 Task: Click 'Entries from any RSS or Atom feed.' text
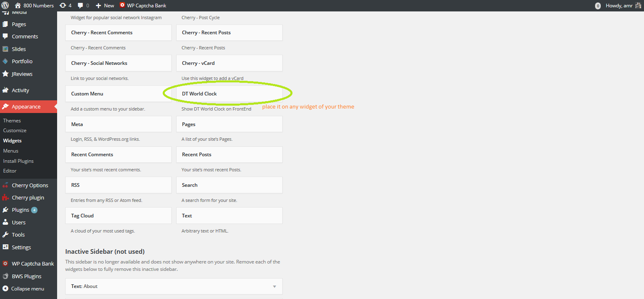pos(106,200)
